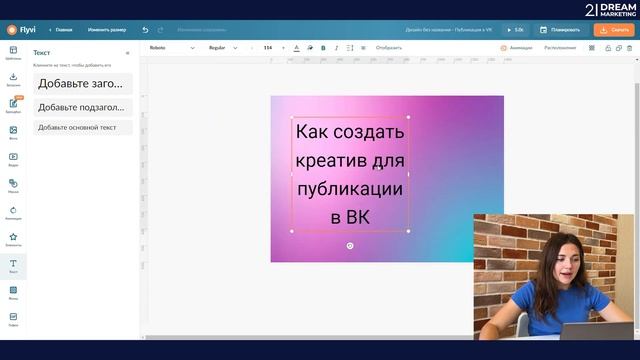This screenshot has height=360, width=640.
Task: Collapse the Text side panel
Action: 128,53
